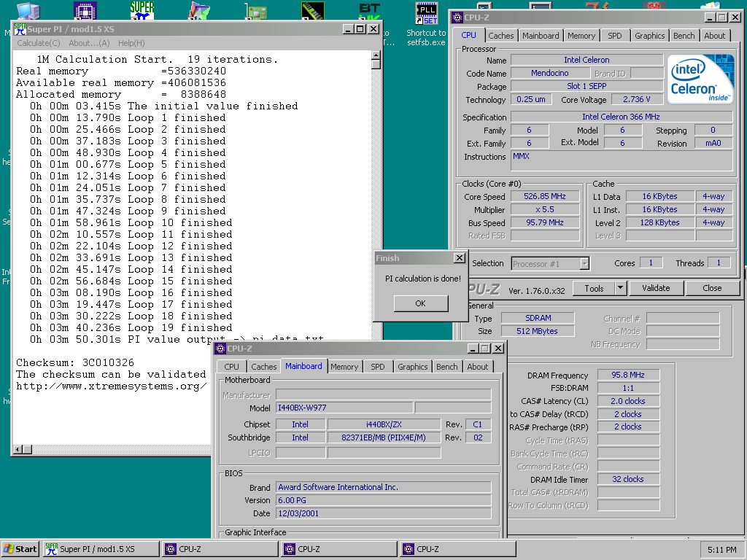This screenshot has height=560, width=747.
Task: Open the Help(H) menu in Super PI
Action: tap(131, 43)
